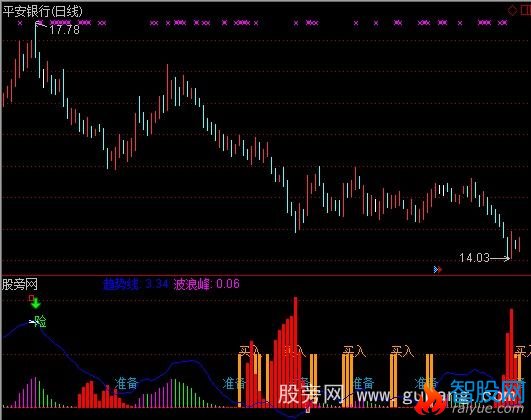Click the tallest red bar in indicator panel
This screenshot has height=420, width=531.
(296, 352)
